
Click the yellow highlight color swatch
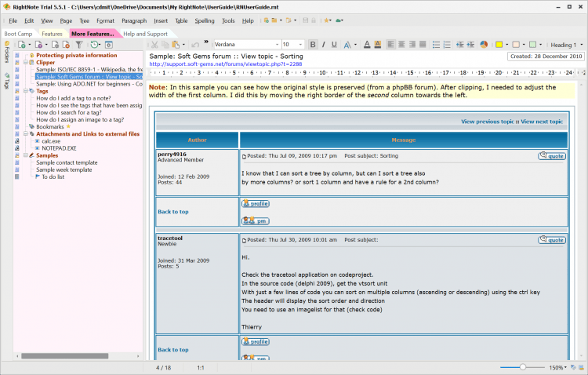pyautogui.click(x=499, y=45)
